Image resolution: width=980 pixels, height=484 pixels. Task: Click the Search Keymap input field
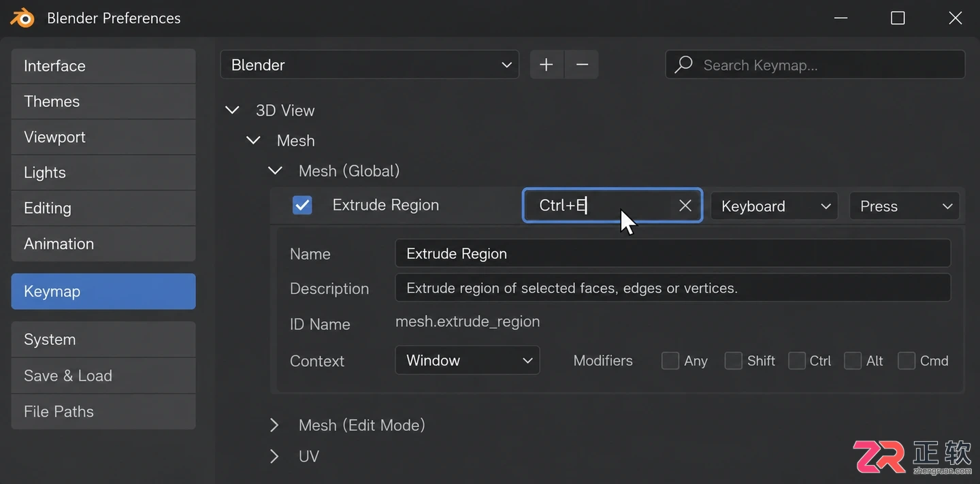click(x=815, y=65)
